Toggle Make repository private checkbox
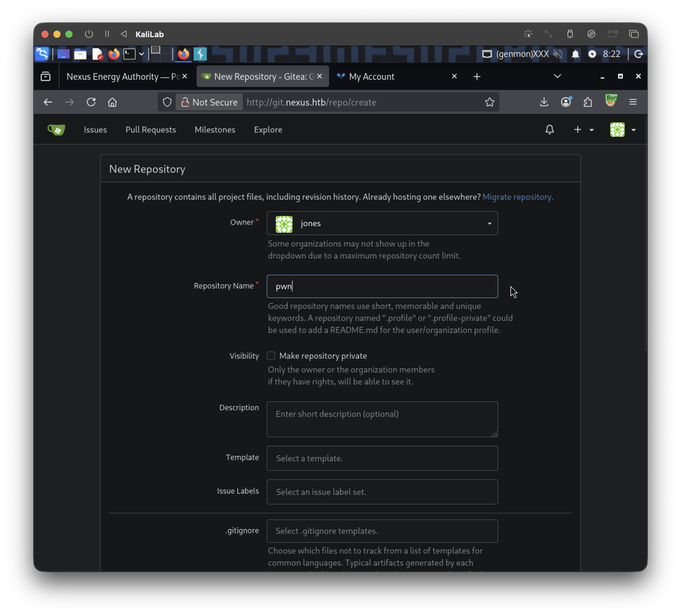This screenshot has width=681, height=616. [x=271, y=356]
